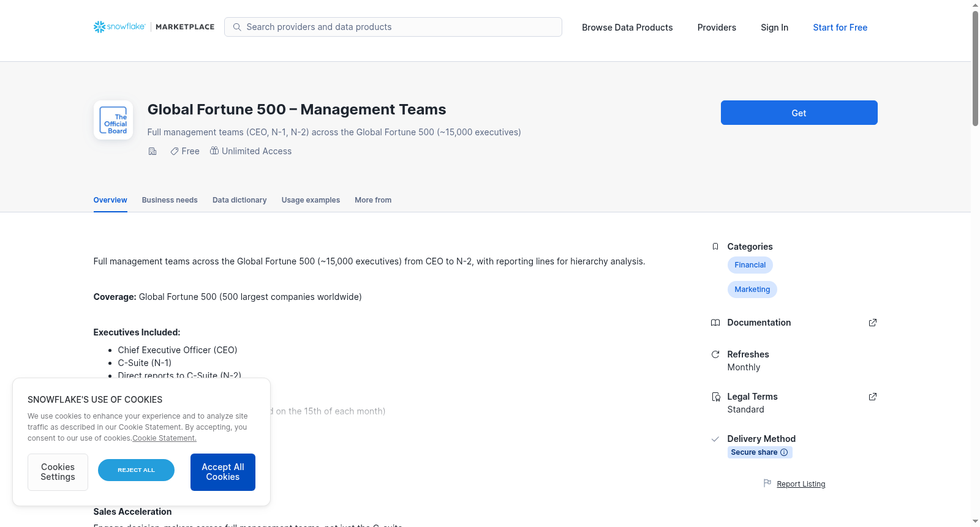This screenshot has width=980, height=527.
Task: Open Cookies Settings
Action: click(x=58, y=472)
